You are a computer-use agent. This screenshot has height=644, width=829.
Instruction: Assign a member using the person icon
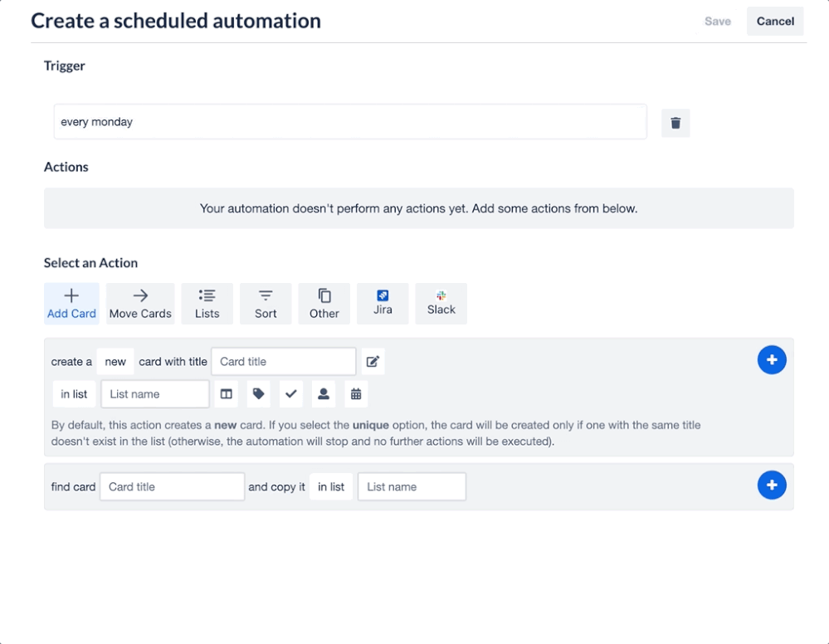(324, 394)
